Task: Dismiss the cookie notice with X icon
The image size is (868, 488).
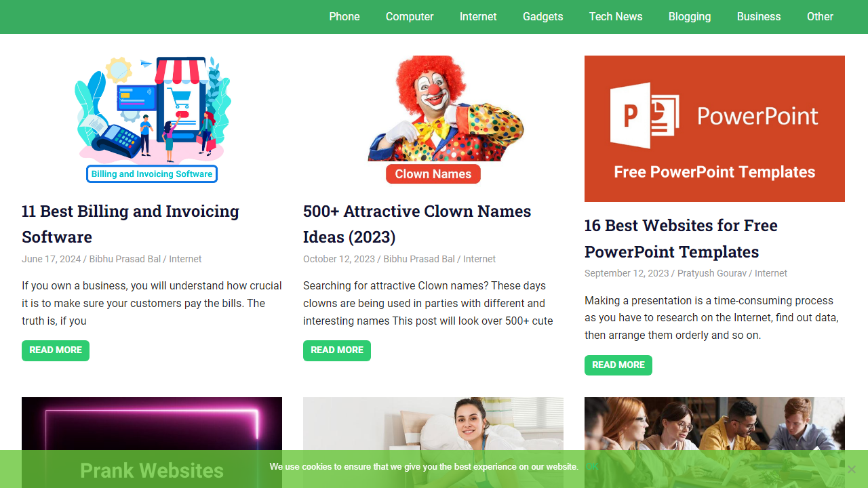Action: click(x=851, y=469)
